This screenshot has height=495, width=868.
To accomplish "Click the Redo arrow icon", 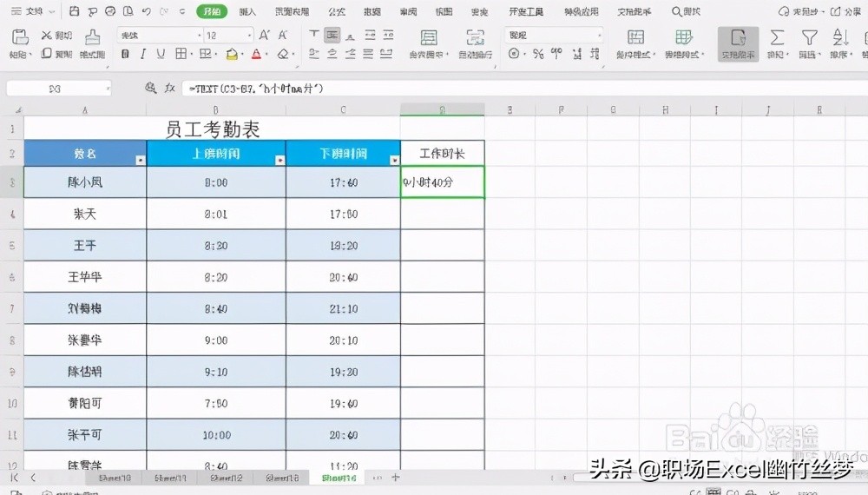I will coord(164,11).
